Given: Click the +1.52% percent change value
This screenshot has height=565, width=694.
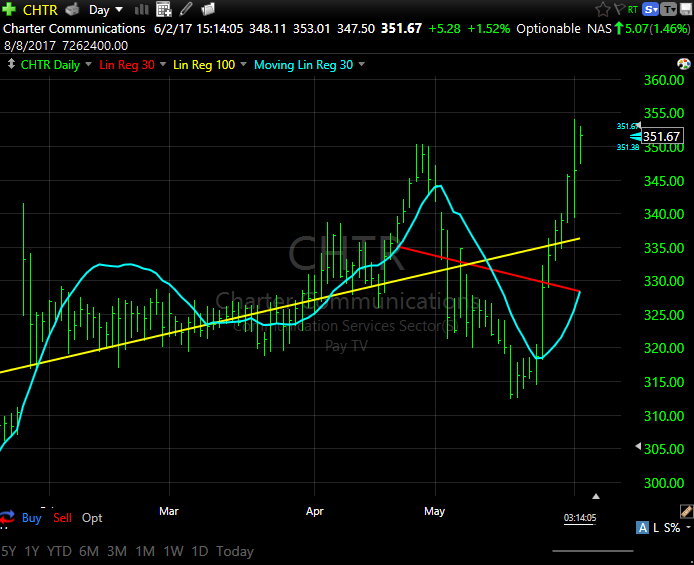Looking at the screenshot, I should (x=489, y=29).
